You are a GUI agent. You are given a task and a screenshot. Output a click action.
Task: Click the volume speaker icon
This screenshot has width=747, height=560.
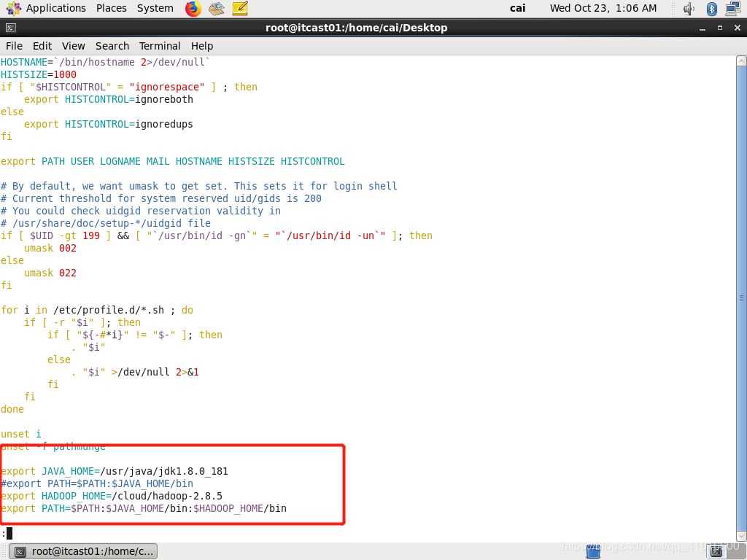(689, 9)
